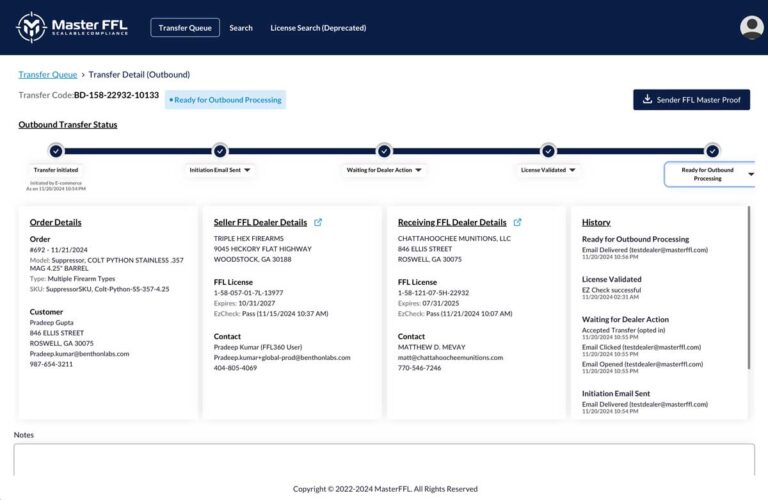This screenshot has width=768, height=500.
Task: Click seller license 1-58-057-01-7L-13977
Action: (x=248, y=293)
